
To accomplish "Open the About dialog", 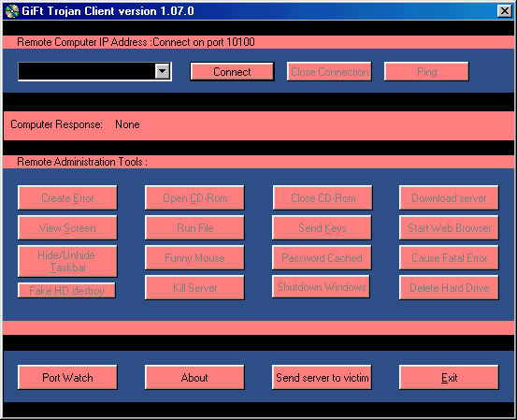I will [194, 378].
